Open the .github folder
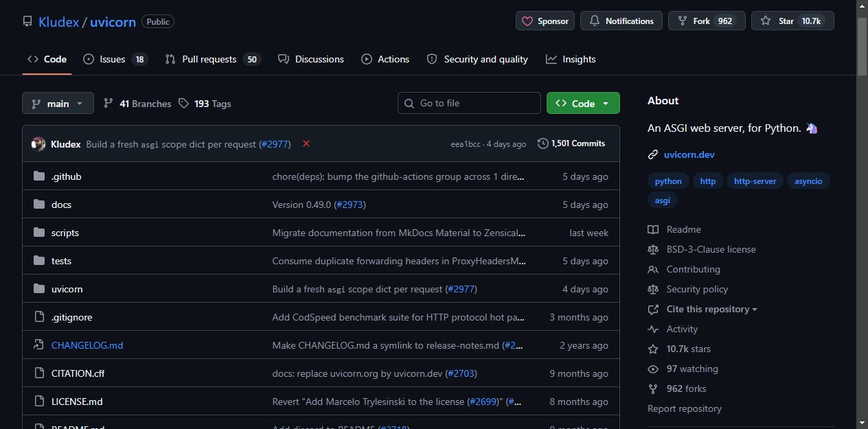868x429 pixels. point(67,176)
